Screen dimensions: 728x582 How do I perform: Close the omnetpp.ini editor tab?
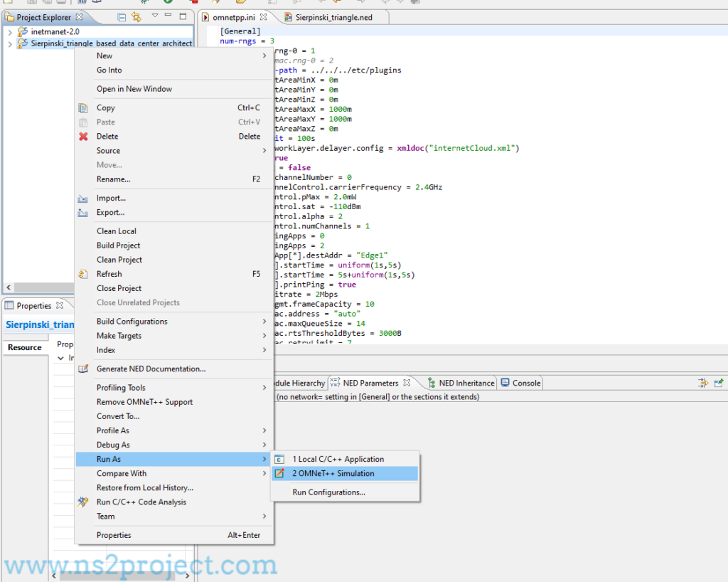(263, 17)
